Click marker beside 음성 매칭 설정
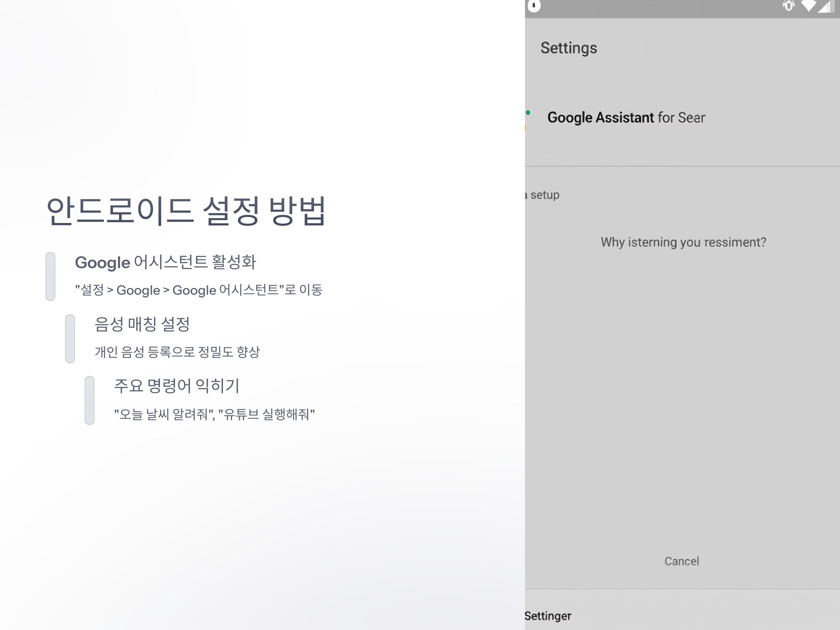This screenshot has width=840, height=630. [x=70, y=338]
